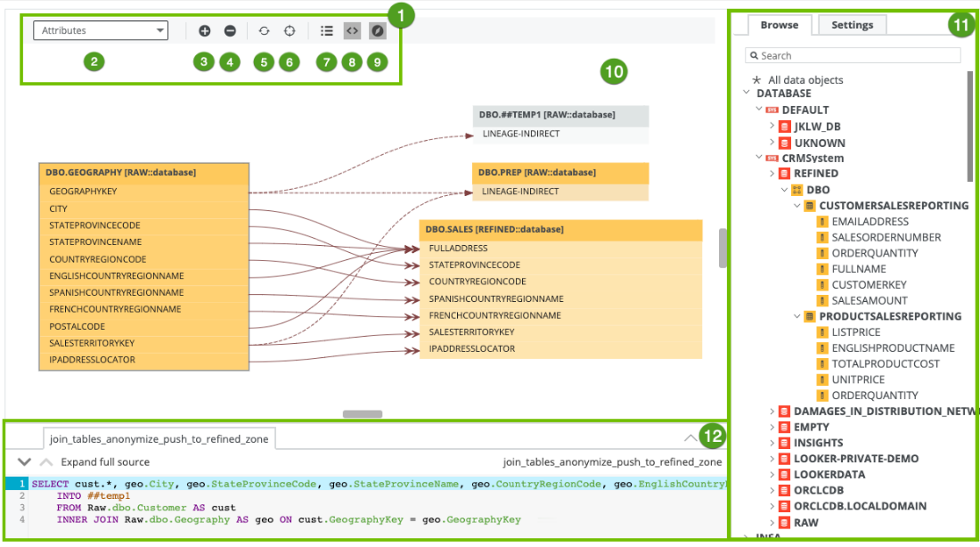Click inside the Search field

(x=846, y=55)
